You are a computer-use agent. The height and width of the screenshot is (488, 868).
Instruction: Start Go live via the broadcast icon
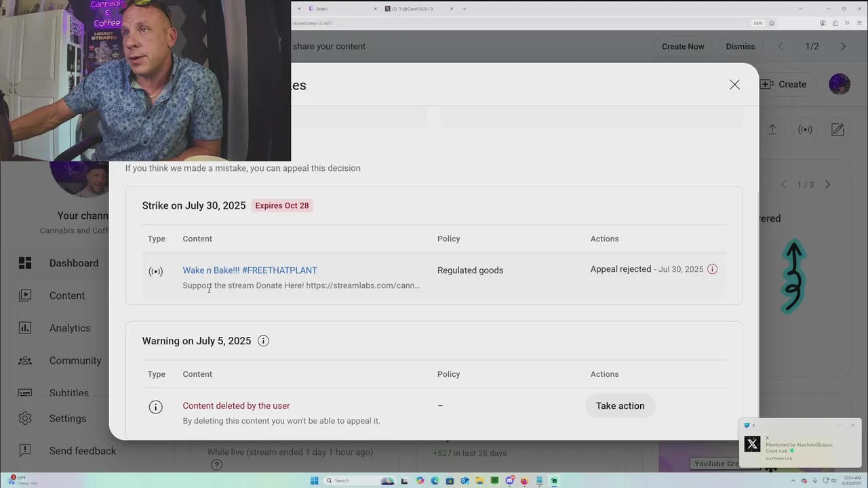tap(805, 129)
